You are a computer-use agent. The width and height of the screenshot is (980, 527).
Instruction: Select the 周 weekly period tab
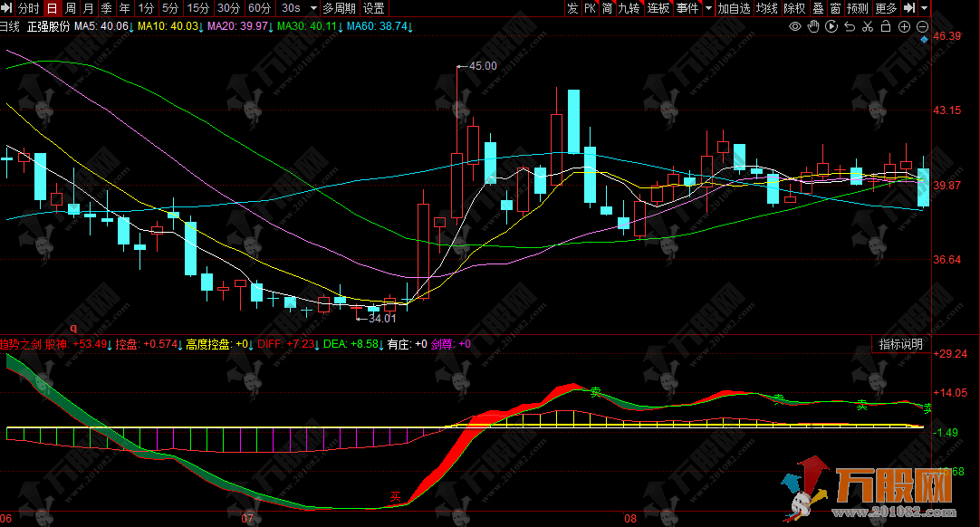71,8
